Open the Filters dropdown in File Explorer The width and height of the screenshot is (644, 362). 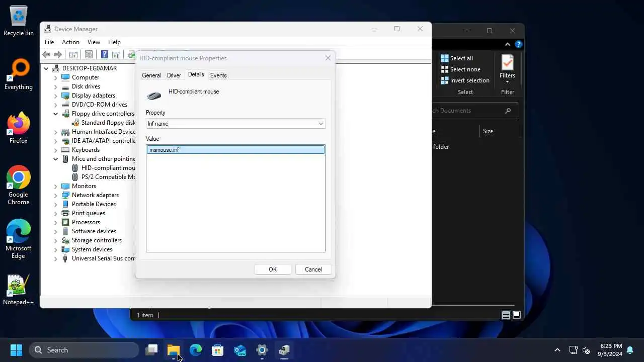[507, 69]
